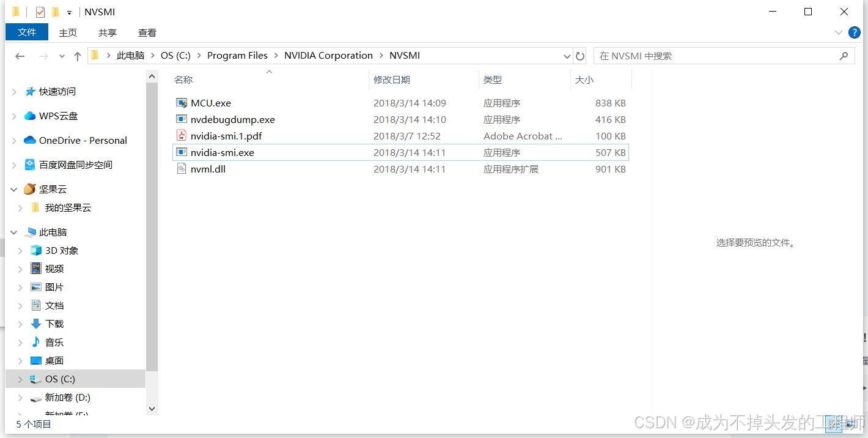Viewport: 868px width, 438px height.
Task: Click the quick access new folder icon
Action: point(56,12)
